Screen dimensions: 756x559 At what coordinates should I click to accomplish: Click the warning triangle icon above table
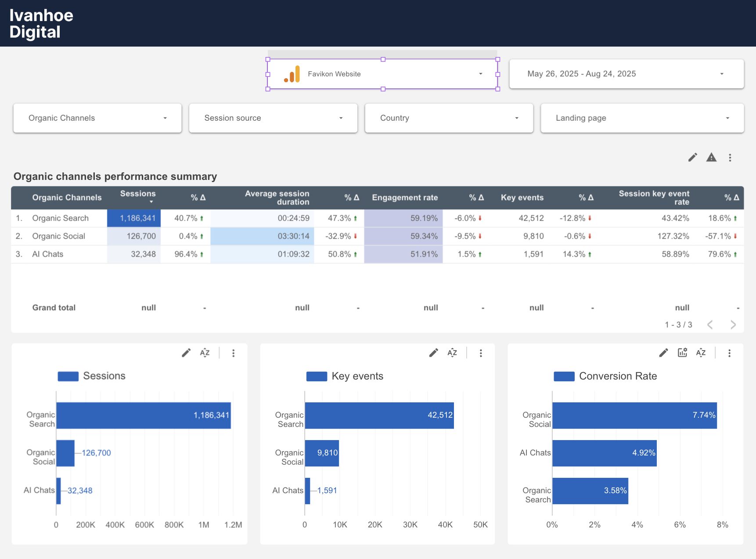pos(711,158)
